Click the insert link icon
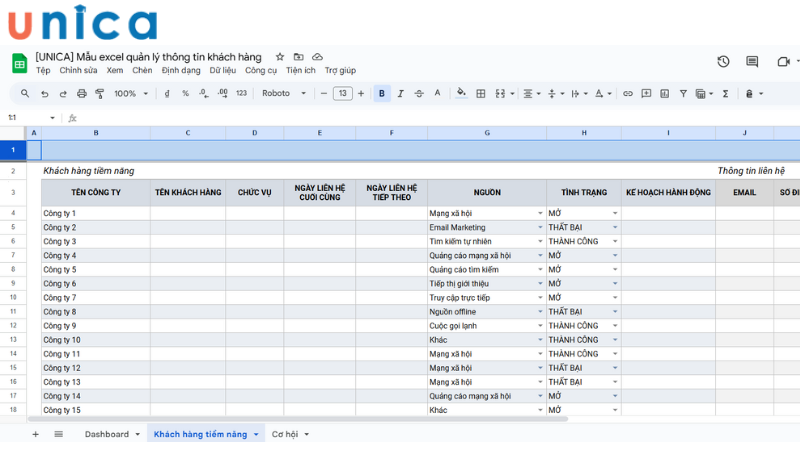Screen dimensions: 800x450 628,94
